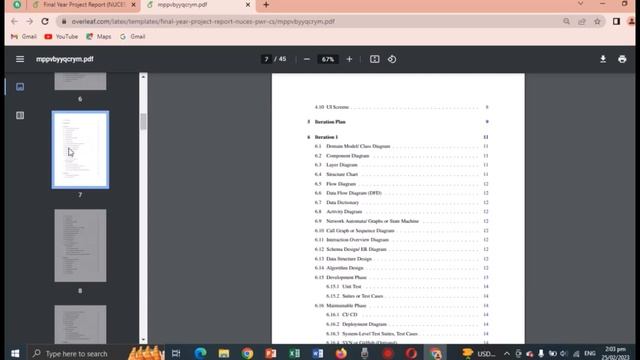Close the Final Year Project Report tab
This screenshot has width=640, height=360.
coord(133,5)
